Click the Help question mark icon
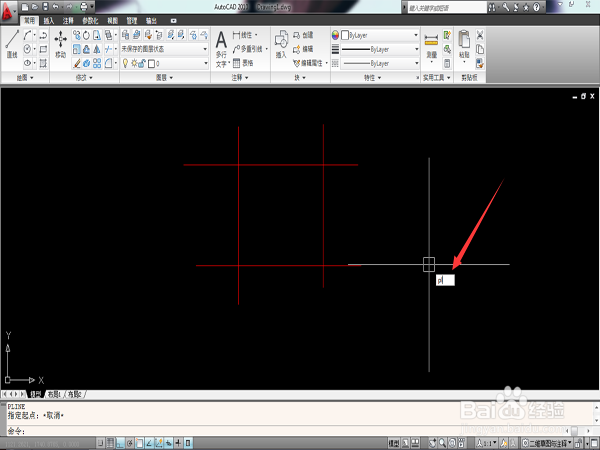Screen dimensions: 600x450 536,7
